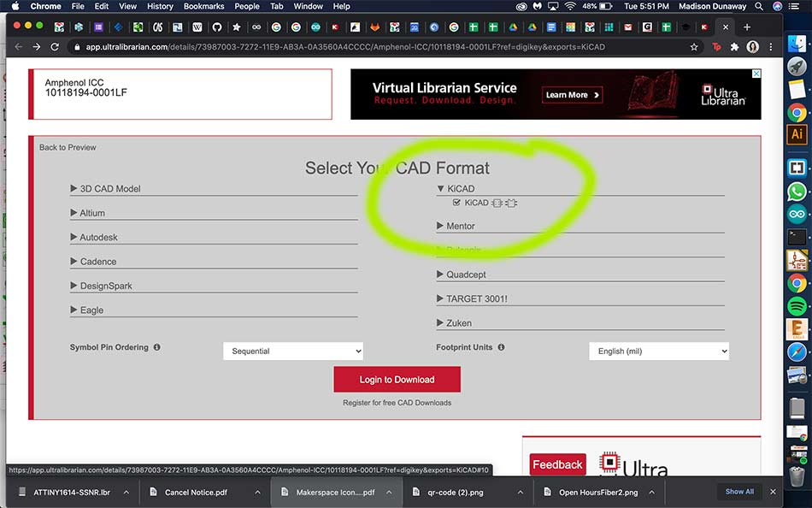Open Chrome extensions puzzle icon
The image size is (812, 508).
734,47
